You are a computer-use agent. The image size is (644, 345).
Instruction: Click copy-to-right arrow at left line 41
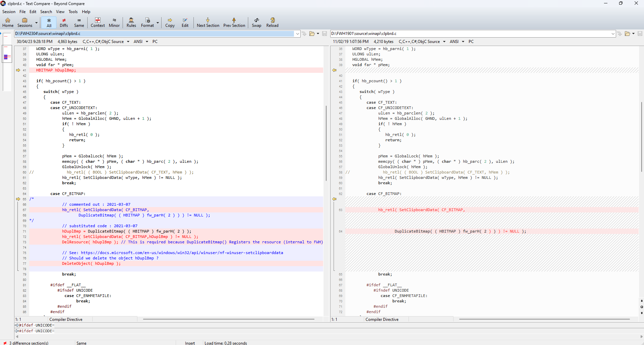click(18, 70)
